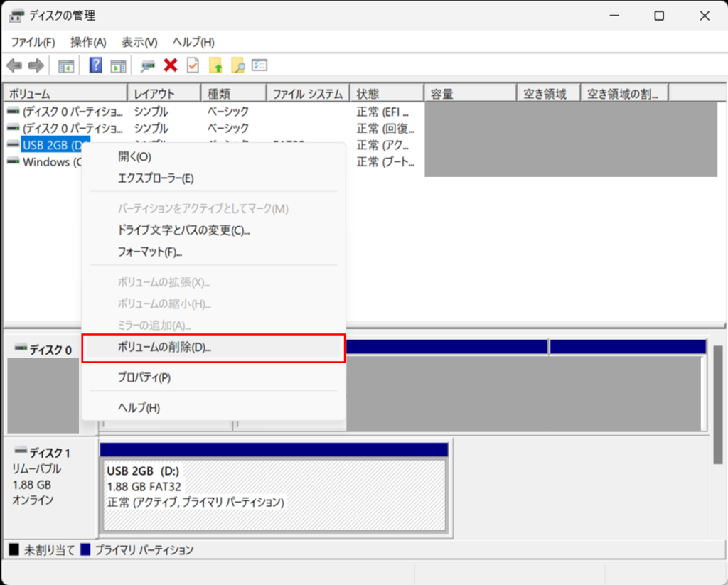728x585 pixels.
Task: Click the yellow folder with green arrow icon
Action: click(x=215, y=65)
